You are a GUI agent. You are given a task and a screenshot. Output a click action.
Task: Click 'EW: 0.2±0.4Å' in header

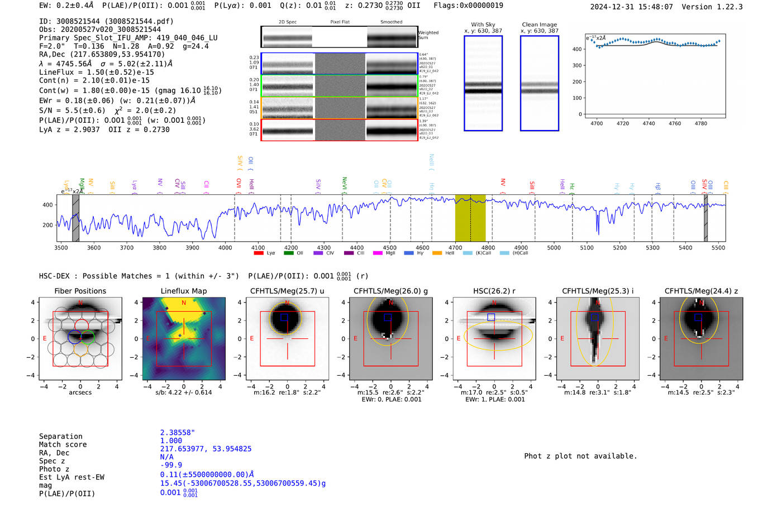pos(66,6)
